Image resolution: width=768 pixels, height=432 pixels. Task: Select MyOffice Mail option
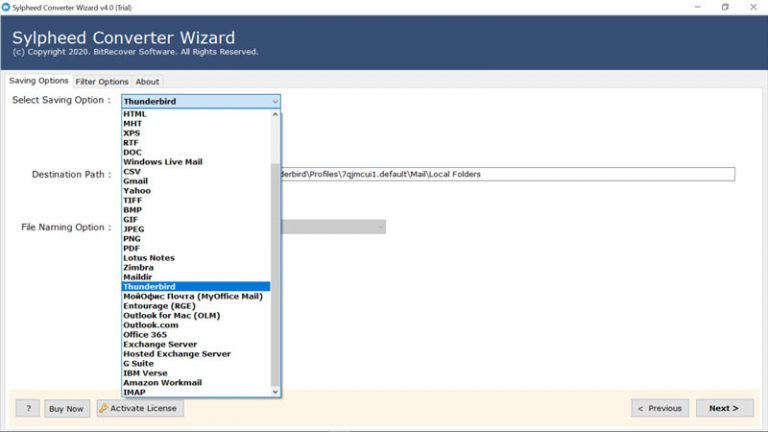point(196,296)
